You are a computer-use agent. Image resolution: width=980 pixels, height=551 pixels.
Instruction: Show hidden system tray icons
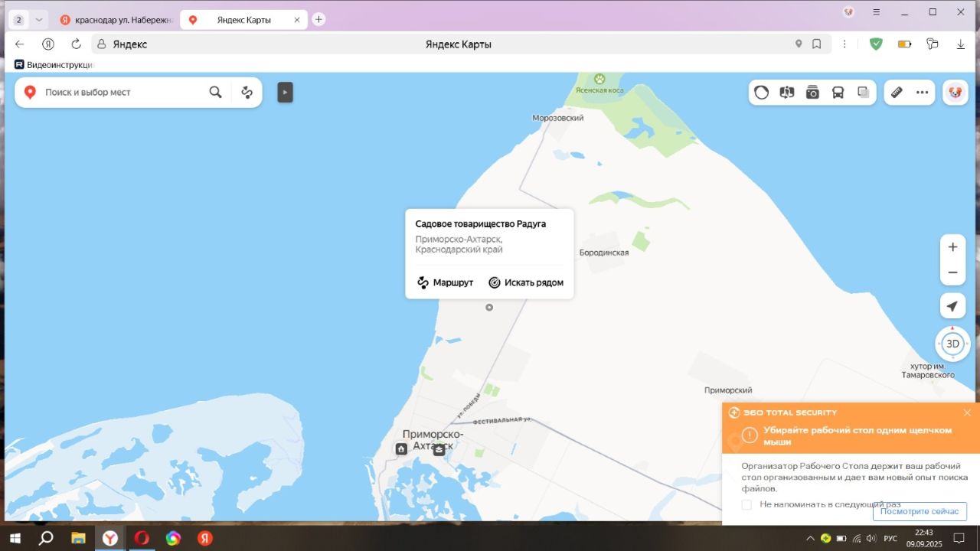[810, 538]
